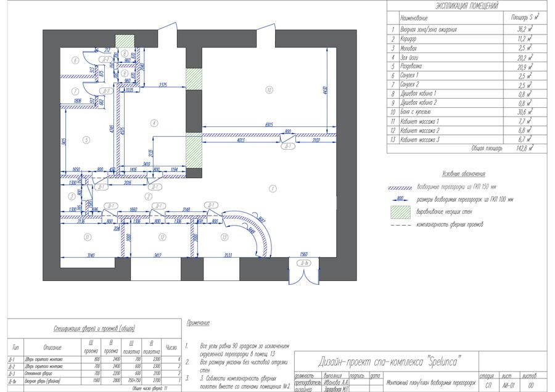Click the room number 11 marker on the plan

point(88,237)
